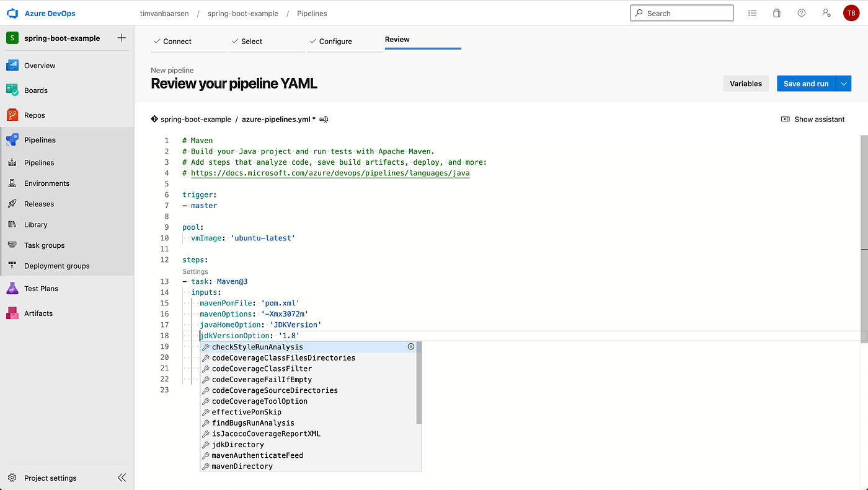Open the Boards icon in sidebar
Image resolution: width=868 pixels, height=490 pixels.
click(x=12, y=90)
